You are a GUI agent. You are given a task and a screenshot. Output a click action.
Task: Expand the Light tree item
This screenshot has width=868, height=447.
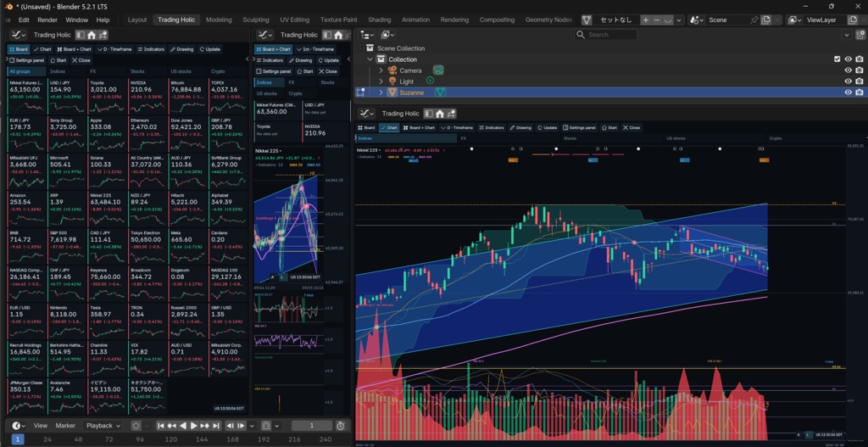pos(381,81)
